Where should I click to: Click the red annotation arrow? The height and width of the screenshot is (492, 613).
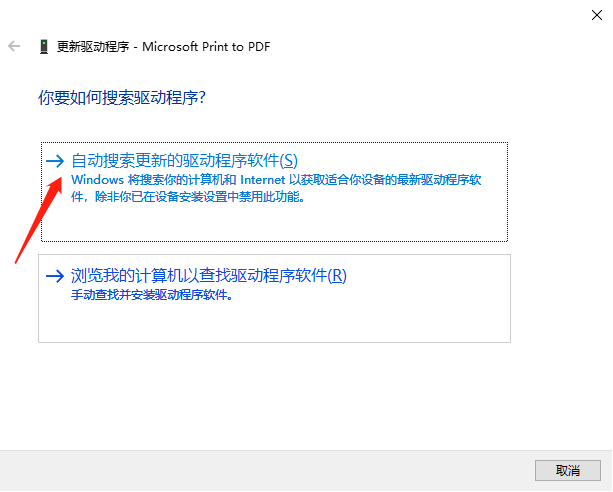(38, 220)
